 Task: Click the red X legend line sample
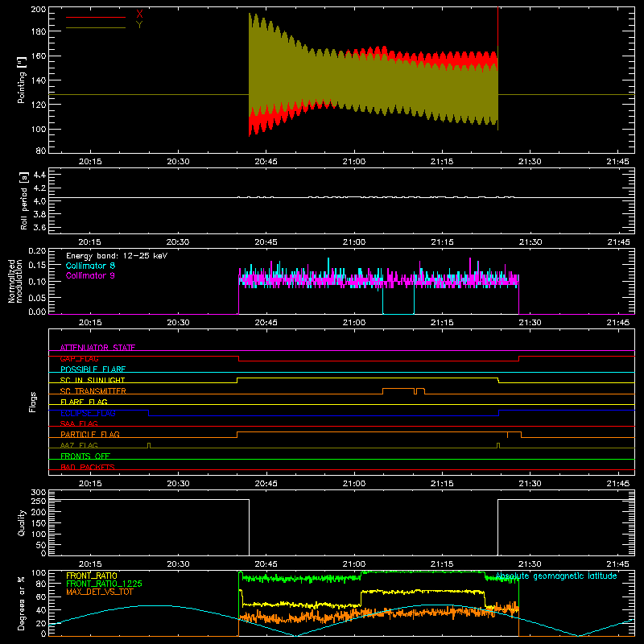coord(96,17)
